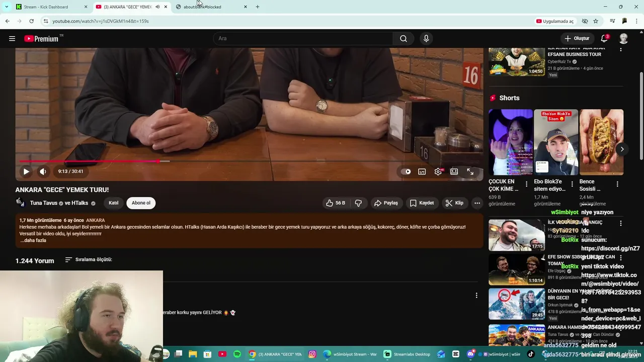
Task: Open Discord from the taskbar
Action: 470,354
